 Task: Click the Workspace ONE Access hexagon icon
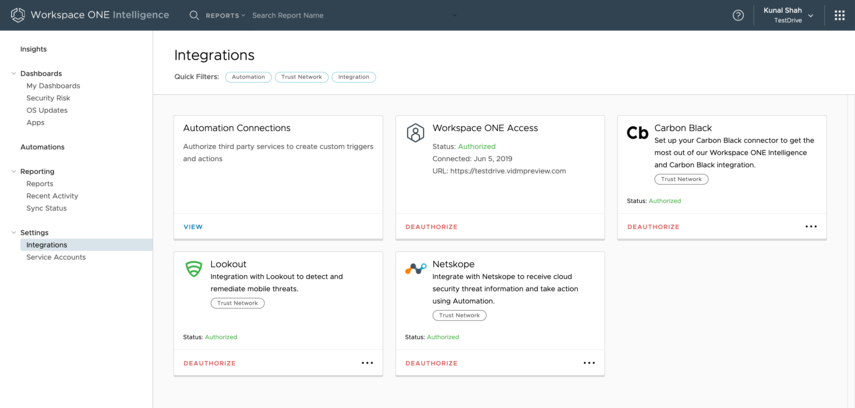tap(415, 133)
